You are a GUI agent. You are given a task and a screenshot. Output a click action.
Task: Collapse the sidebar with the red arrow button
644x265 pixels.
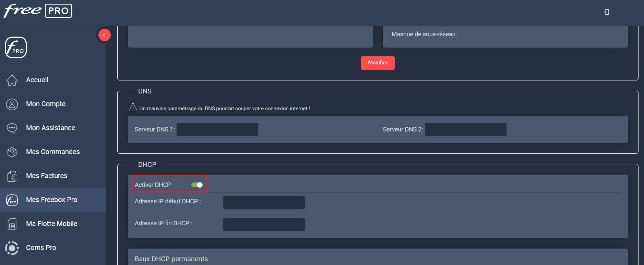point(104,35)
